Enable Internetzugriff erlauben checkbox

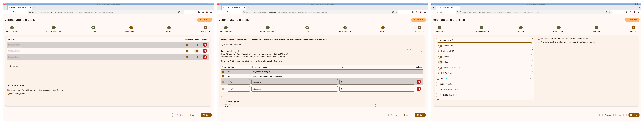point(223,45)
